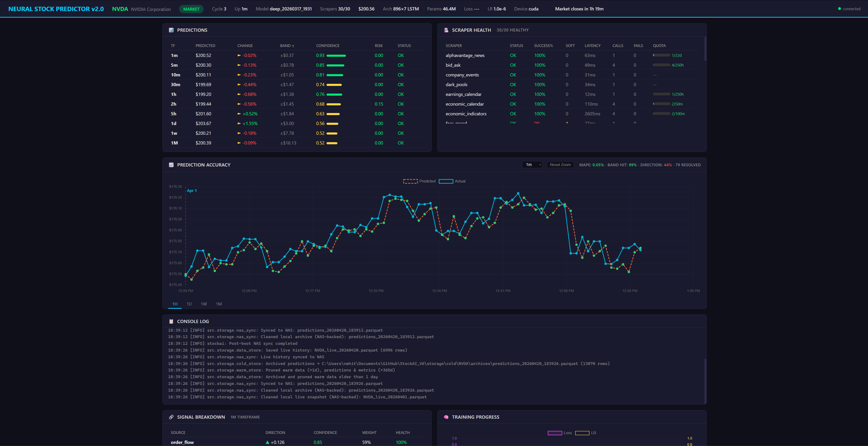The width and height of the screenshot is (868, 446).
Task: Click the 1d predicted price $203.67
Action: pos(203,123)
